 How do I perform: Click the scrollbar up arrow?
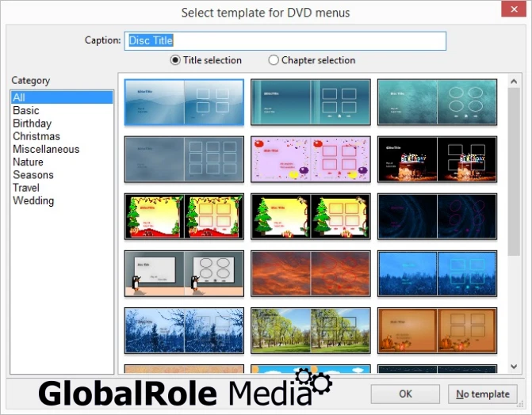click(514, 82)
